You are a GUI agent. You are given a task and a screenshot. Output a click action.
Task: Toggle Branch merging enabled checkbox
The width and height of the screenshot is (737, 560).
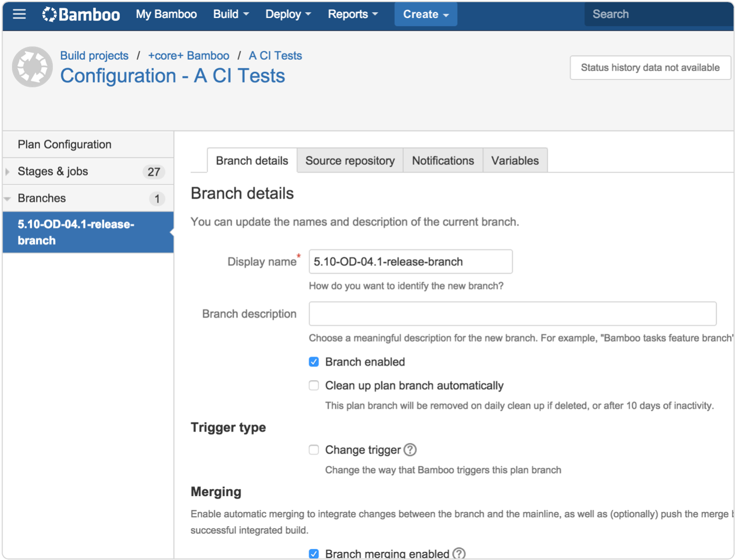tap(314, 554)
